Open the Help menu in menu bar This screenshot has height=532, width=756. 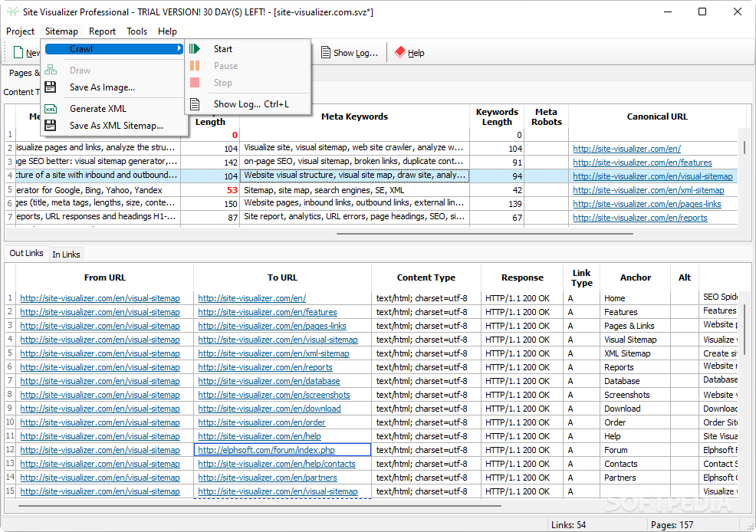click(167, 31)
